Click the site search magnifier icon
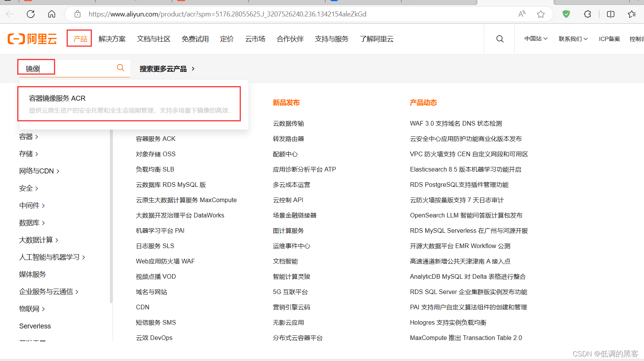Screen dimensions: 644x361 click(500, 39)
